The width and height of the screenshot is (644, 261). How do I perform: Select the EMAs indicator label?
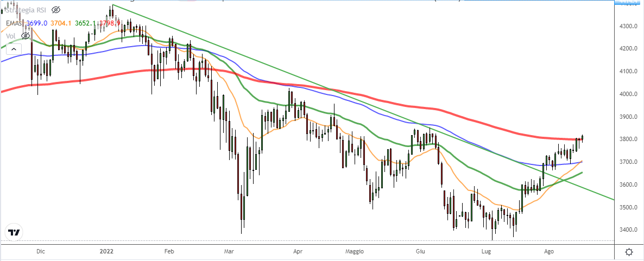pos(13,23)
